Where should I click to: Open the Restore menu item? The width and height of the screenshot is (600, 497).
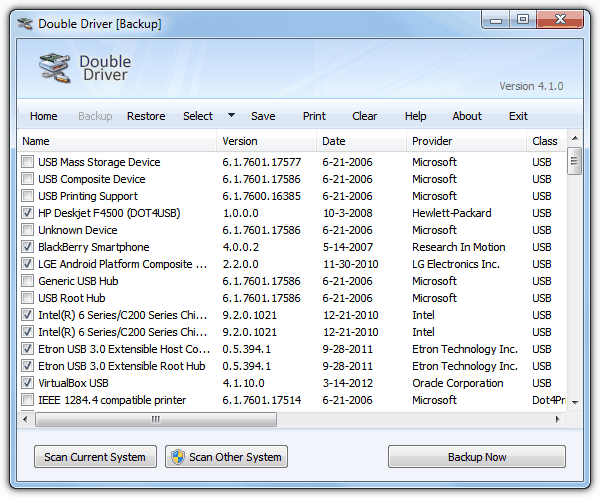pos(146,116)
